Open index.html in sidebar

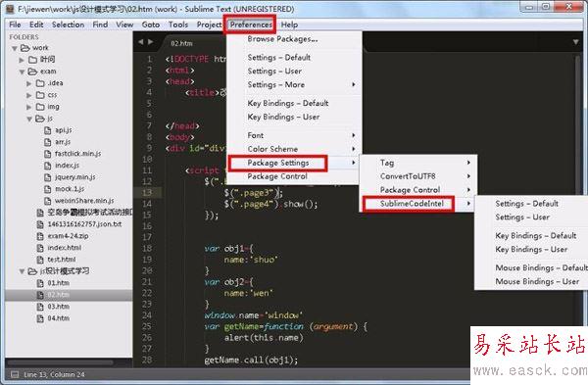click(64, 248)
